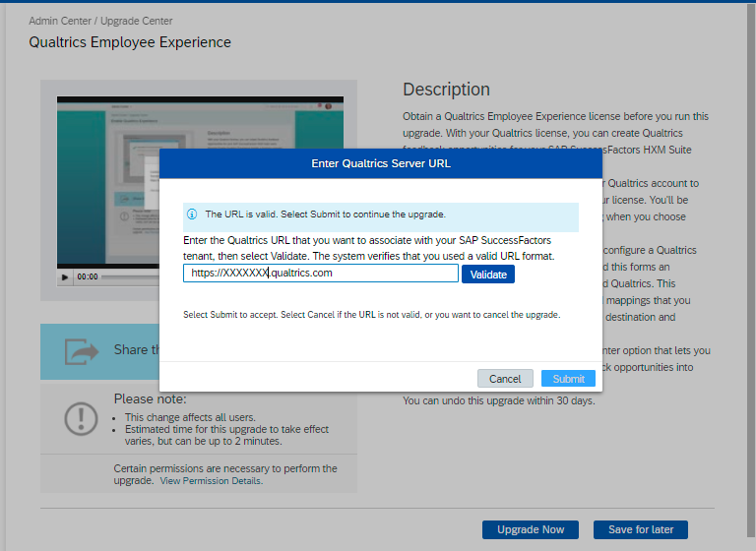
Task: Click the Upgrade Now button
Action: pyautogui.click(x=531, y=529)
